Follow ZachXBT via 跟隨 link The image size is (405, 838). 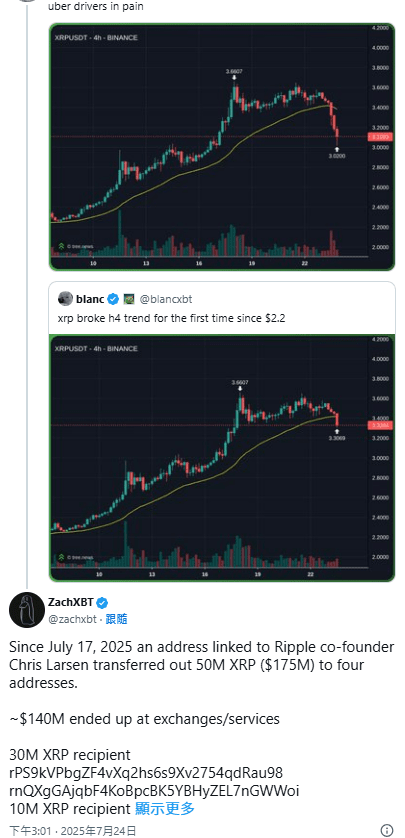[x=116, y=619]
